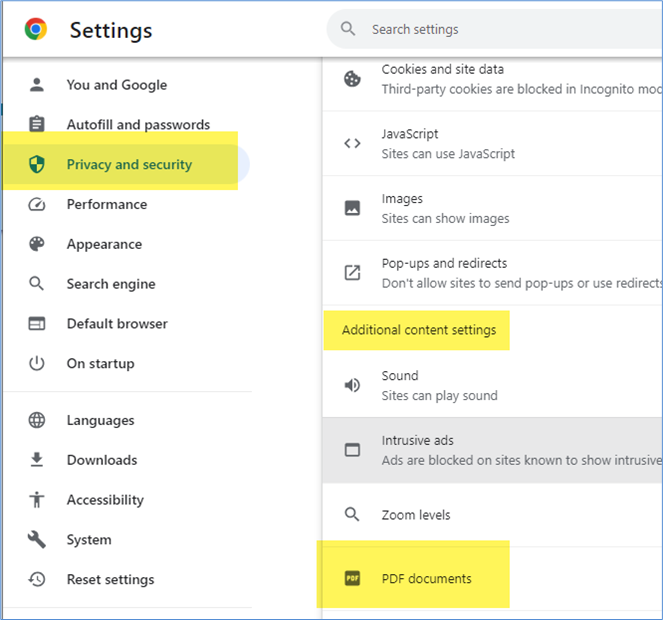Click the Performance gauge icon

pyautogui.click(x=37, y=204)
